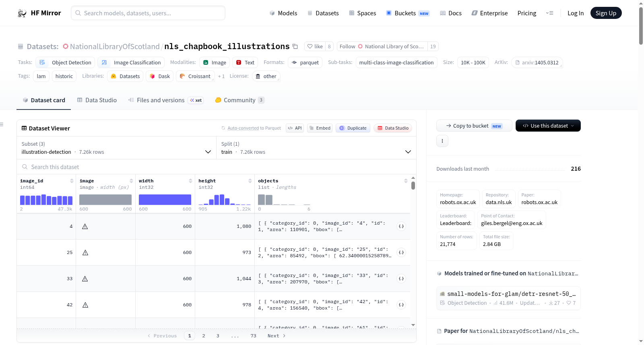Open the Use this dataset dropdown
This screenshot has width=644, height=345.
pyautogui.click(x=548, y=126)
